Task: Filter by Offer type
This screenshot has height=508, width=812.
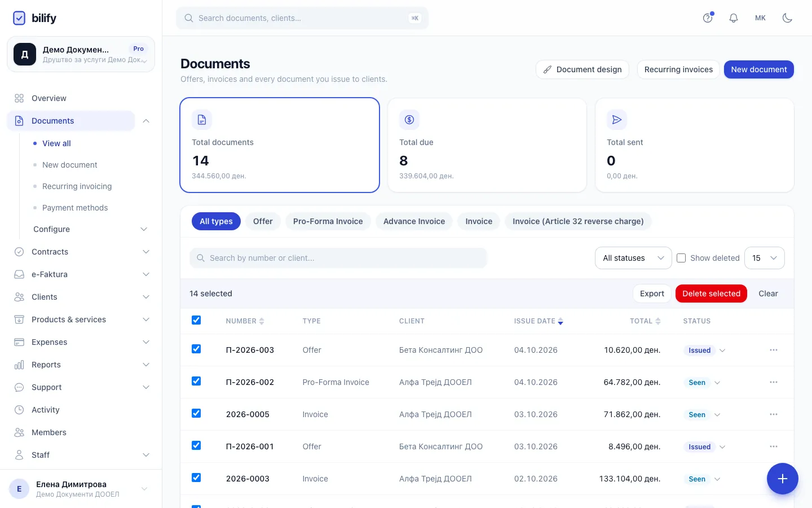Action: 263,221
